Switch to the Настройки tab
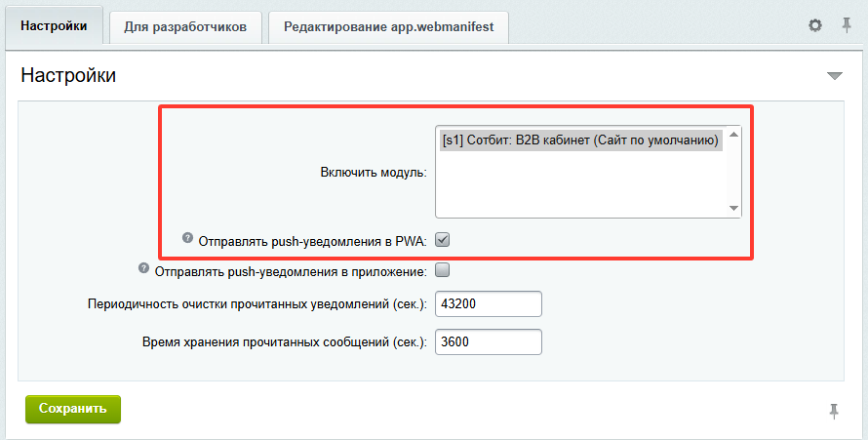The height and width of the screenshot is (440, 868). pyautogui.click(x=54, y=25)
